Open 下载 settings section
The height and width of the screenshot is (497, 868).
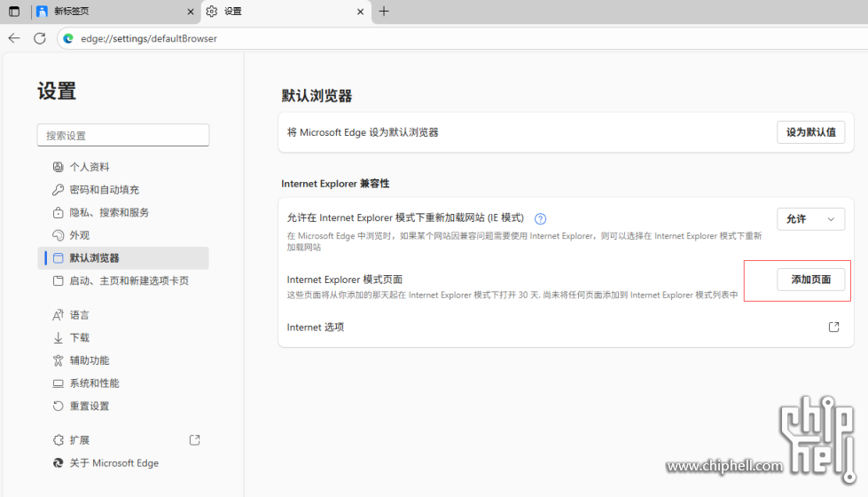point(123,337)
